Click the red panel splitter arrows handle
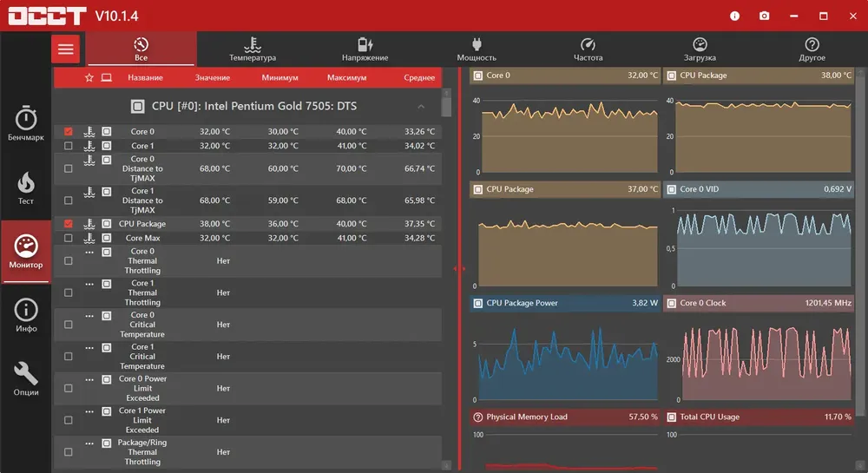868x473 pixels. [x=459, y=269]
